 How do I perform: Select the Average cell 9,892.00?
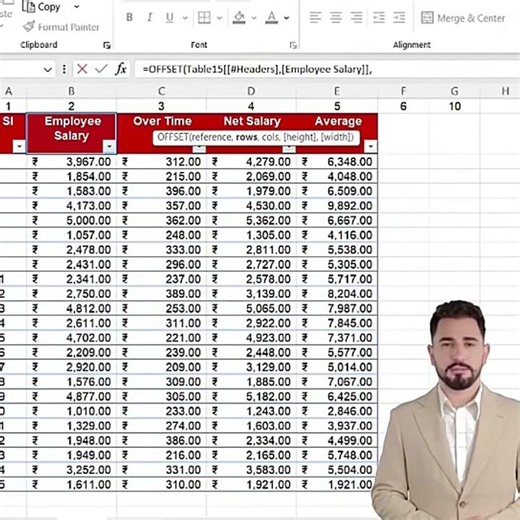(337, 206)
